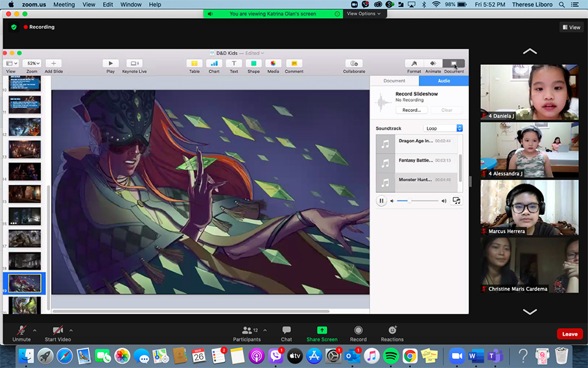Select slide 13 thumbnail in navigator
588x368 pixels.
[25, 149]
